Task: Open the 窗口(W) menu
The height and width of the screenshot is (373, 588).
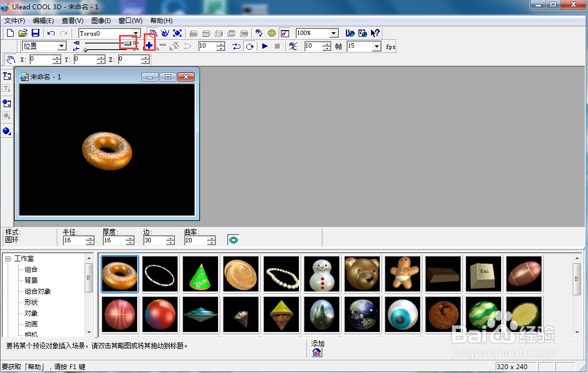Action: 130,21
